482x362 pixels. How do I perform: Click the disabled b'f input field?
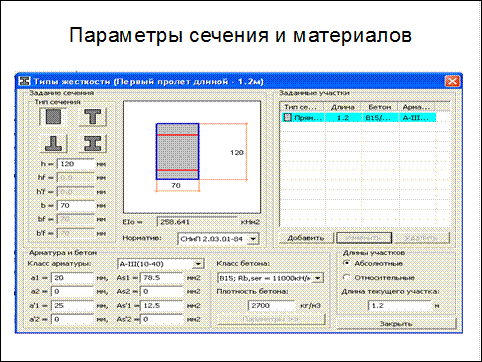[76, 233]
